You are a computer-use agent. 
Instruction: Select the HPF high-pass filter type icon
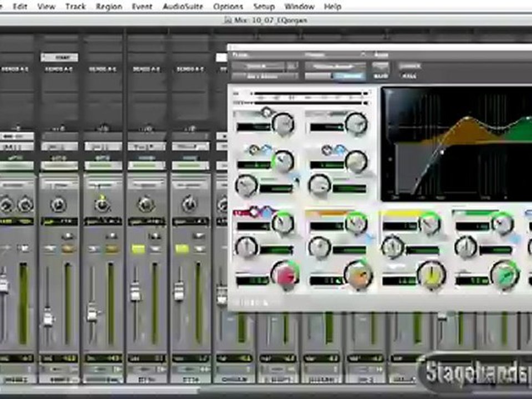tap(267, 150)
